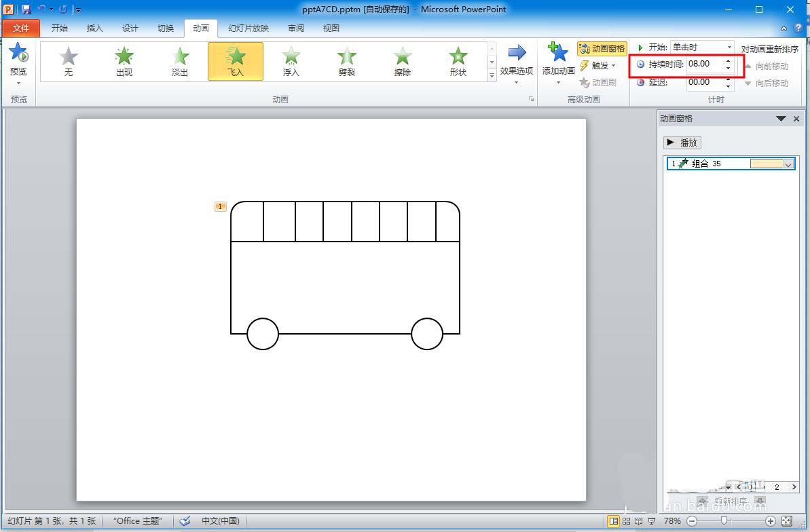810x532 pixels.
Task: Apply the Wipe animation effect
Action: pos(403,61)
